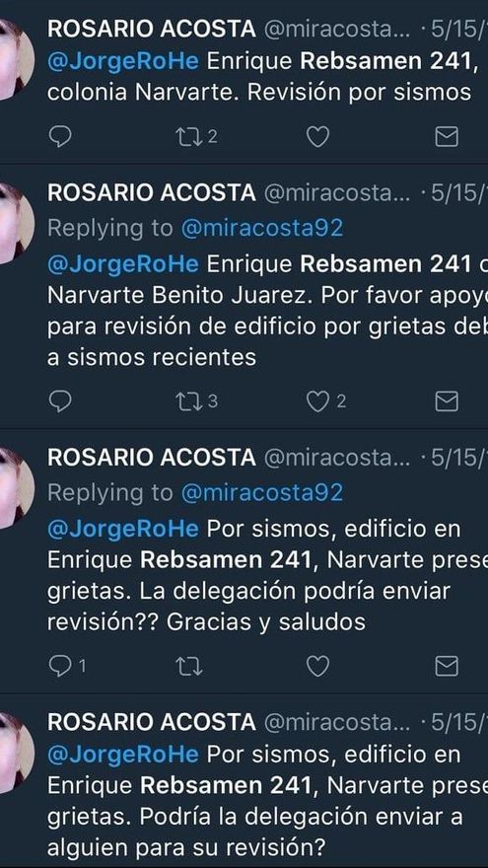
Task: Open @miracosta92 link in second tweet
Action: pos(261,228)
